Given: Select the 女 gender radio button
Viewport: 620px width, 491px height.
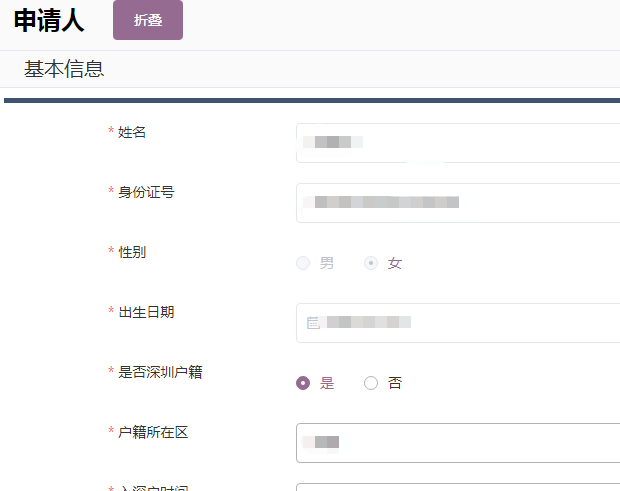Looking at the screenshot, I should 371,263.
